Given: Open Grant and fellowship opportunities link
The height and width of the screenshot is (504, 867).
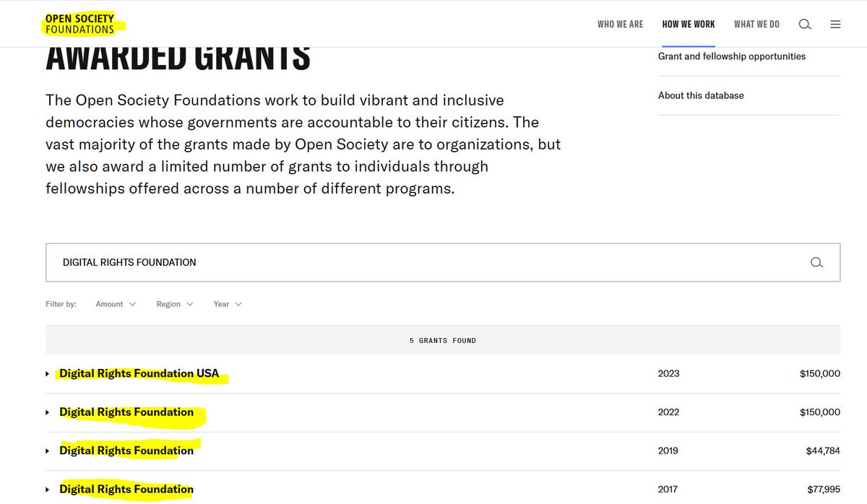Looking at the screenshot, I should pyautogui.click(x=732, y=56).
